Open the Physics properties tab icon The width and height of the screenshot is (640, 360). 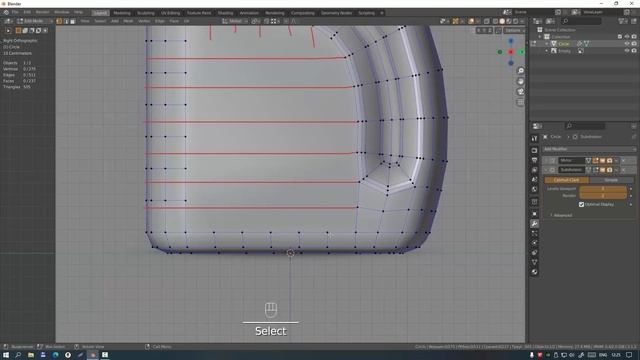534,243
